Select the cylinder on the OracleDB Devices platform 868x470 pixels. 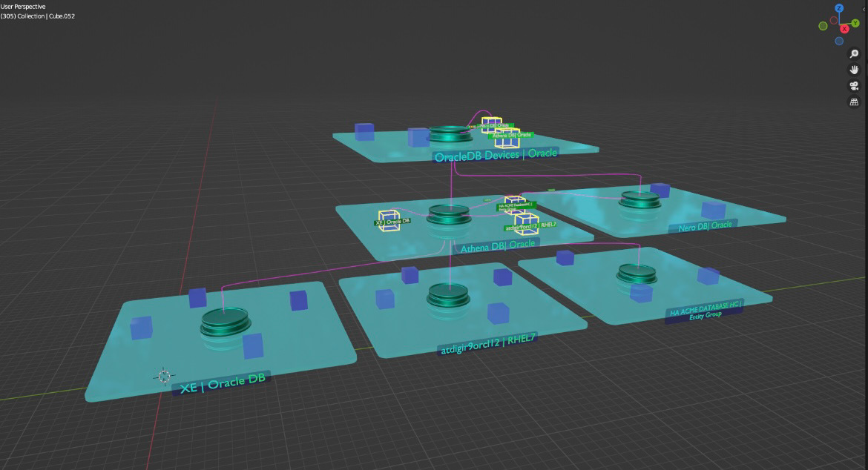450,134
